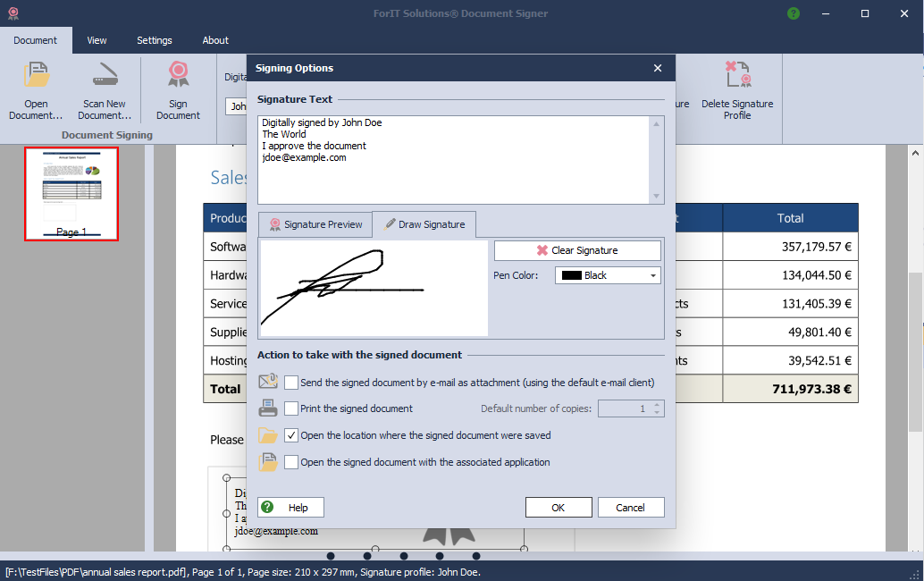Enable Open signed document with associated application

(x=291, y=462)
